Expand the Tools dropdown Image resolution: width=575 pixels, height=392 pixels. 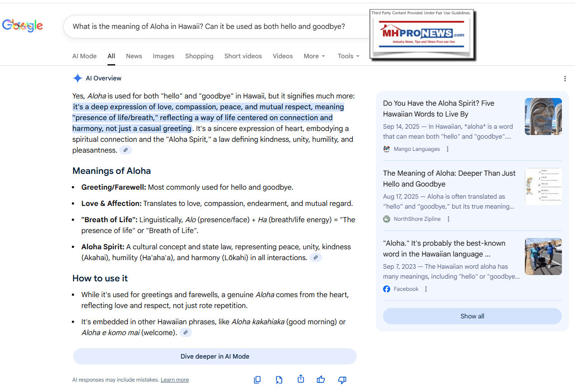click(x=348, y=56)
